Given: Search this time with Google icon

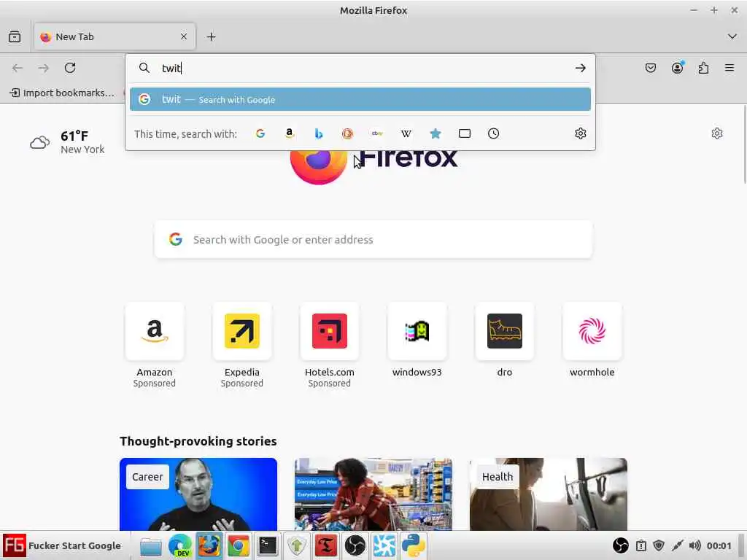Looking at the screenshot, I should (x=260, y=134).
